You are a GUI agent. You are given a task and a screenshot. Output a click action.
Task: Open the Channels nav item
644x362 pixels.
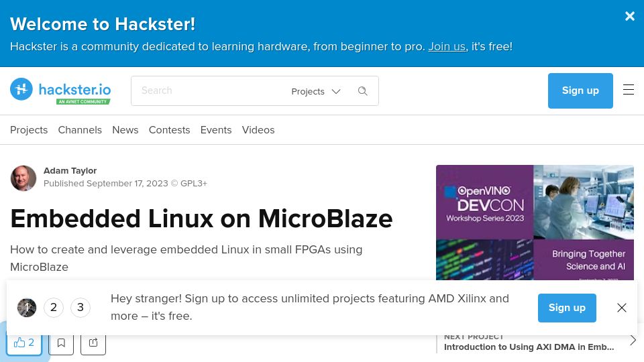[x=80, y=129]
